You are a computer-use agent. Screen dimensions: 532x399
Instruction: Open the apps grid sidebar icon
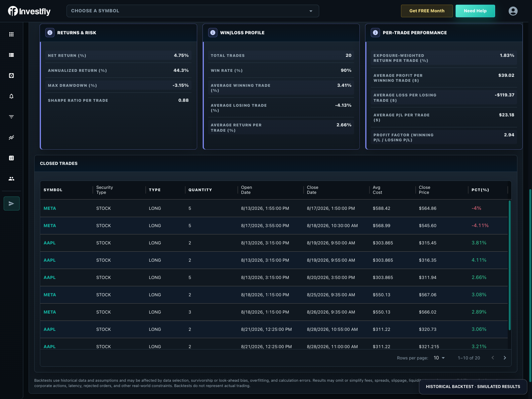click(11, 34)
